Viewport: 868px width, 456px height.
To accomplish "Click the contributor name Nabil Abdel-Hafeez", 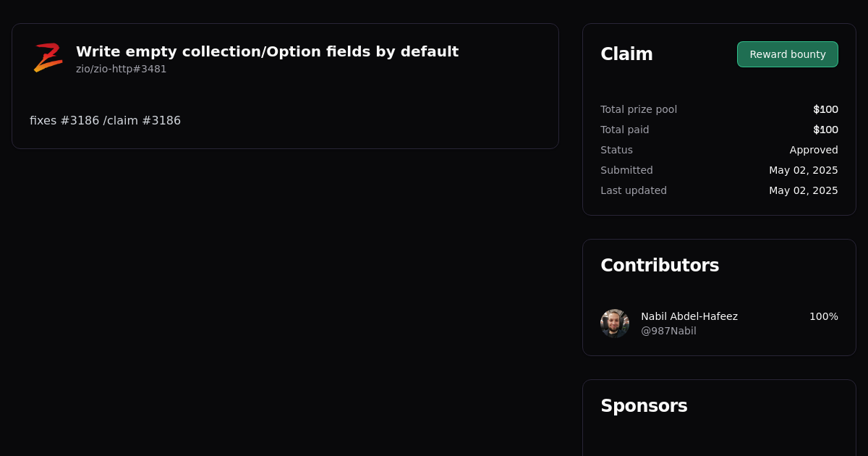I will [x=689, y=316].
